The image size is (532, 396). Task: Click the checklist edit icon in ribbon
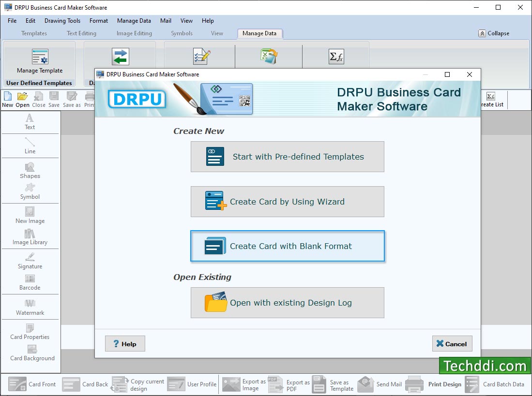tap(202, 56)
